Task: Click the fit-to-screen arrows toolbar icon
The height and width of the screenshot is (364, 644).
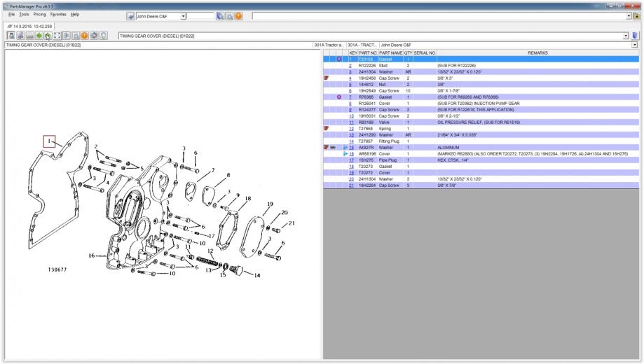Action: (x=57, y=36)
